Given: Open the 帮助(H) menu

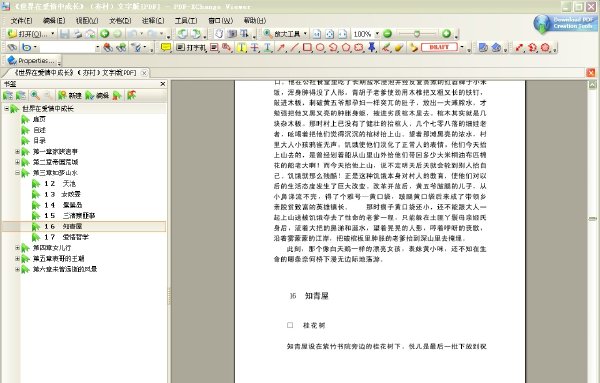Looking at the screenshot, I should [x=254, y=21].
